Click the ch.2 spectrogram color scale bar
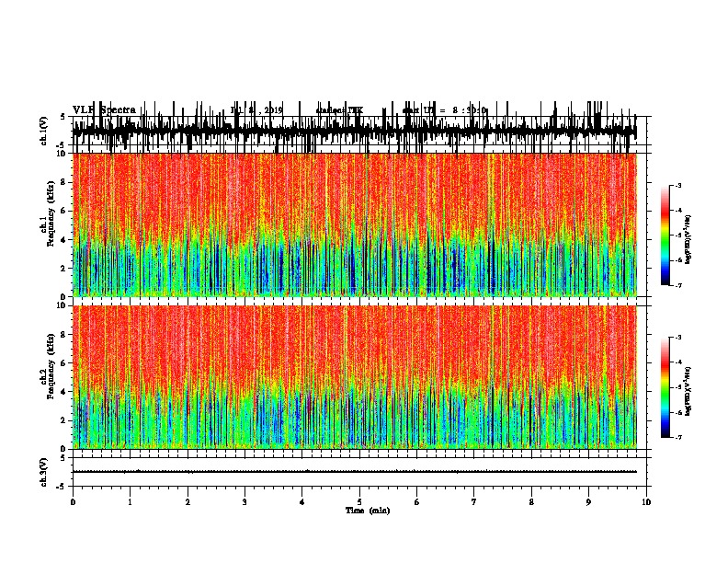The height and width of the screenshot is (563, 728). pos(665,387)
